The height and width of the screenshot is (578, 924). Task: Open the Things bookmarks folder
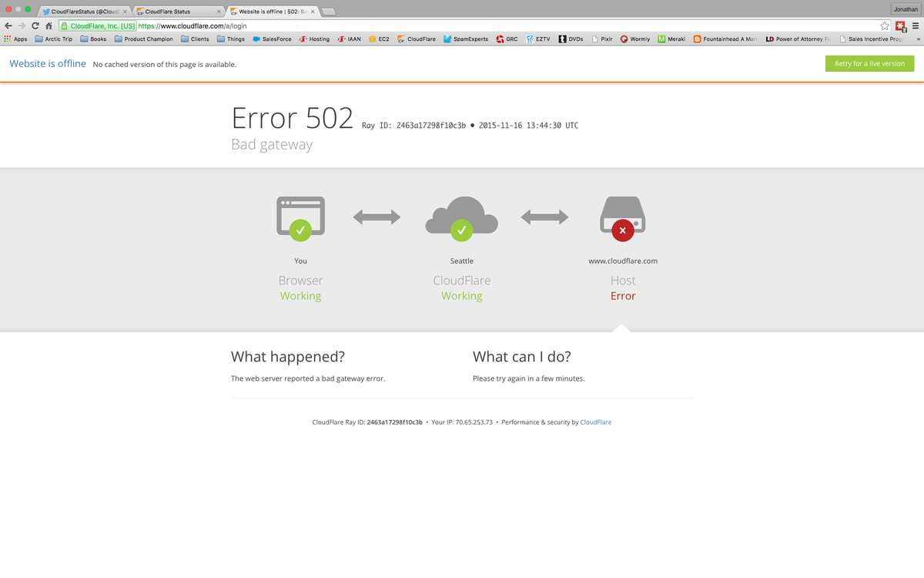tap(231, 39)
